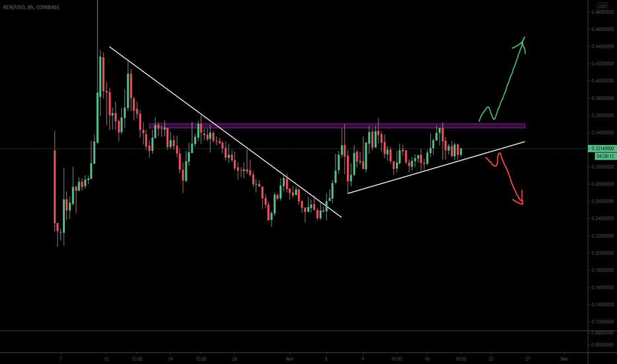Select the ascending white support trendline
This screenshot has width=617, height=364.
tap(436, 167)
